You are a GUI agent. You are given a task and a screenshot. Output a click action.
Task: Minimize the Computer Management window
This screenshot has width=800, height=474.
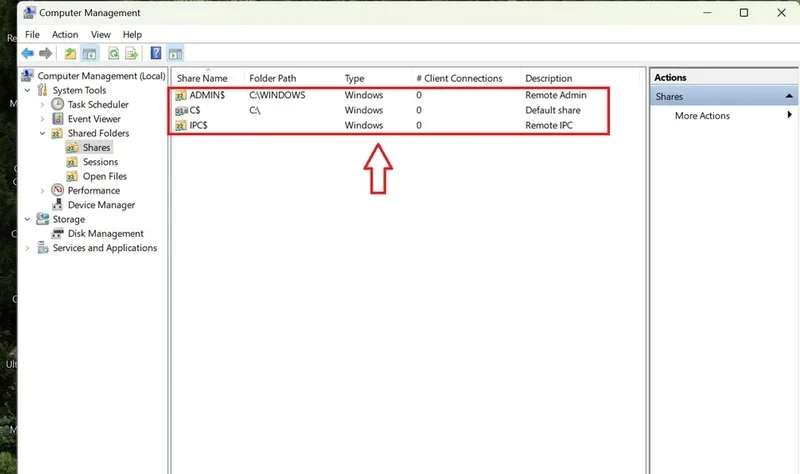pos(707,13)
